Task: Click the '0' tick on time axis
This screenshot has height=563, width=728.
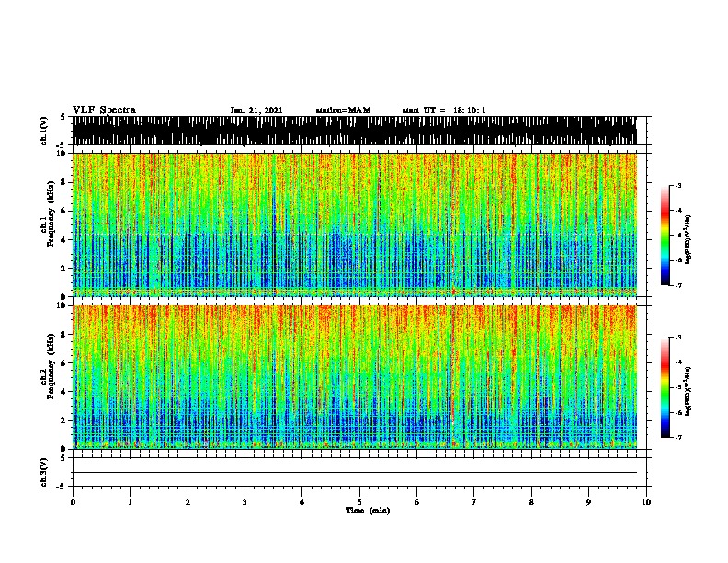Action: pos(73,502)
